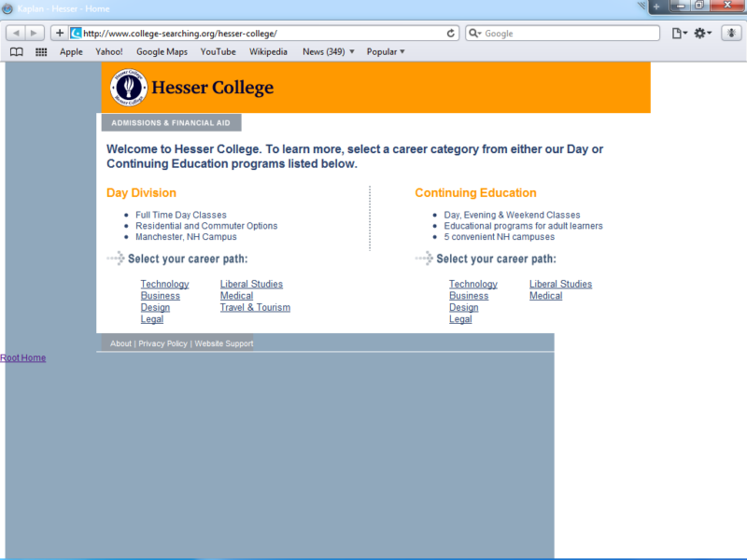
Task: Go back with the browser back arrow
Action: pyautogui.click(x=16, y=33)
